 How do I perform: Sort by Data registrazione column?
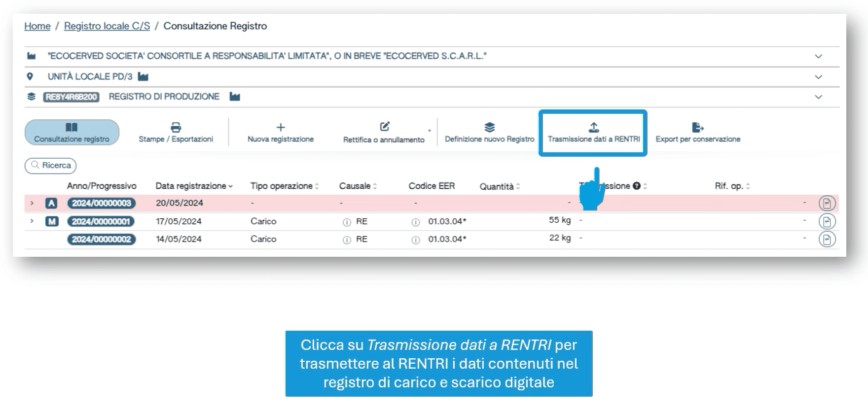click(x=194, y=186)
